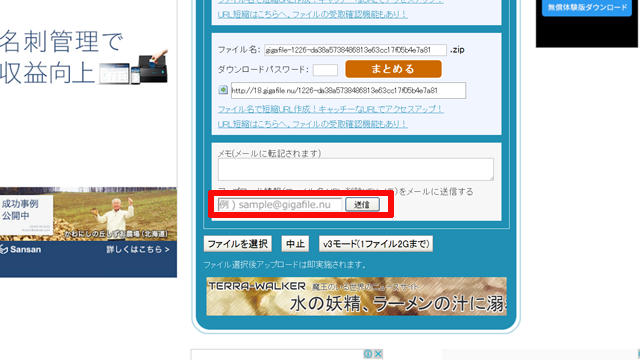The height and width of the screenshot is (360, 640).
Task: Click ファイル選択後アップロードは即実施されます text
Action: point(284,265)
